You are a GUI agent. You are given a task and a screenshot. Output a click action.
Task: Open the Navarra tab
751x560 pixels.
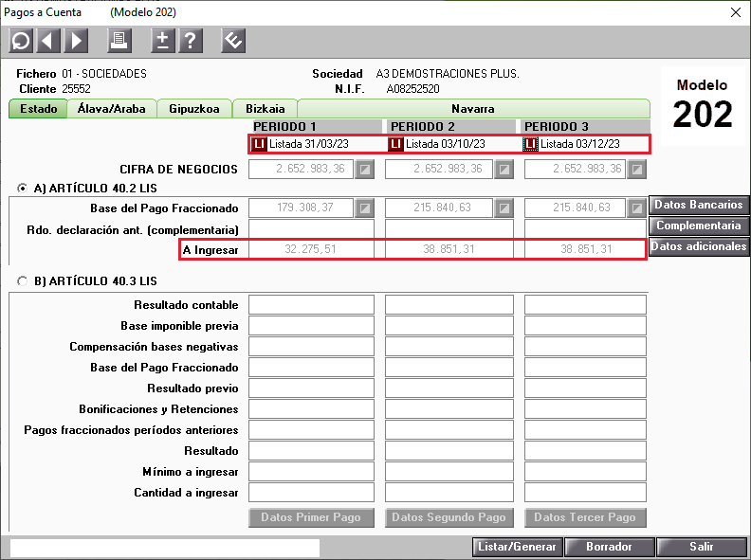click(x=473, y=109)
